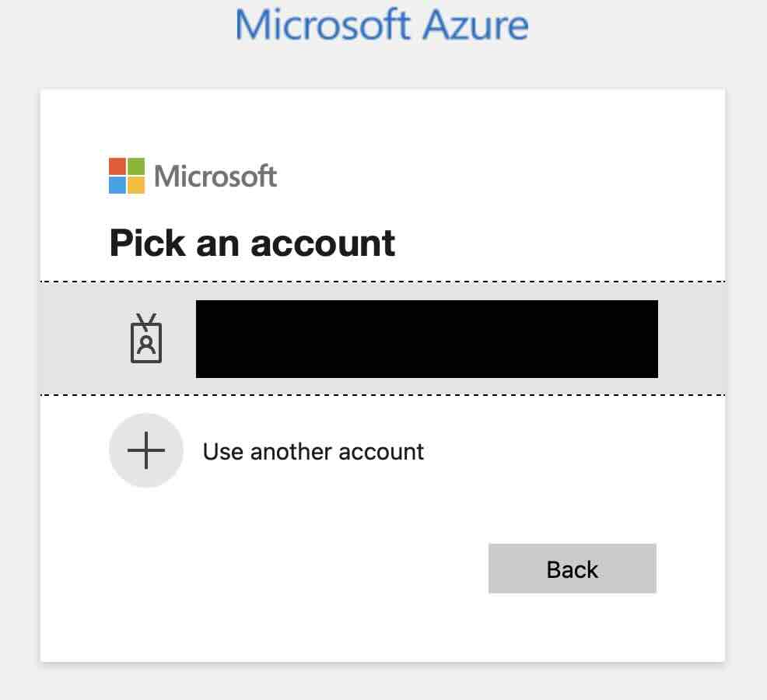Click the red square in the Microsoft logo
This screenshot has height=700, width=767.
pos(118,165)
